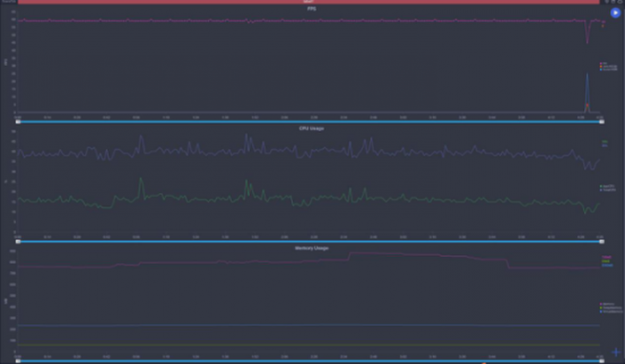Toggle the SwapMemory series in memory legend
The image size is (625, 364).
tap(610, 308)
